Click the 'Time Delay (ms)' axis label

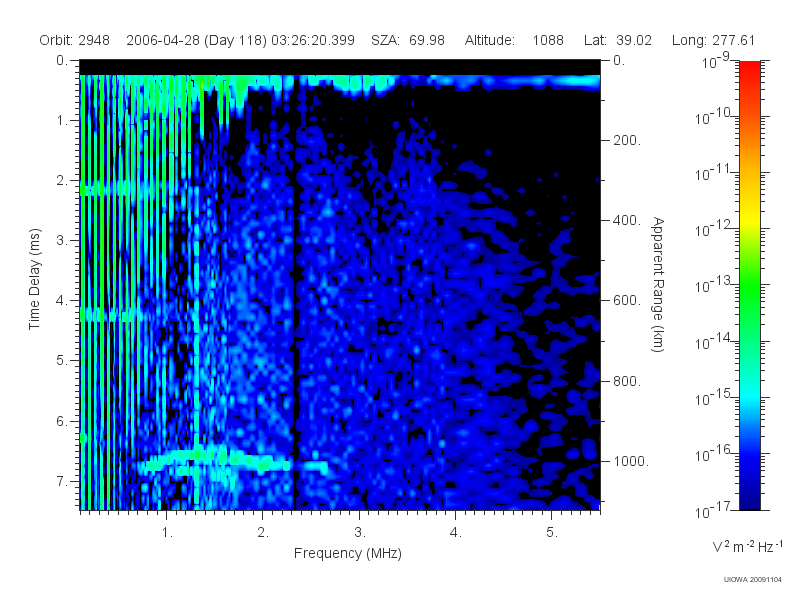click(34, 279)
